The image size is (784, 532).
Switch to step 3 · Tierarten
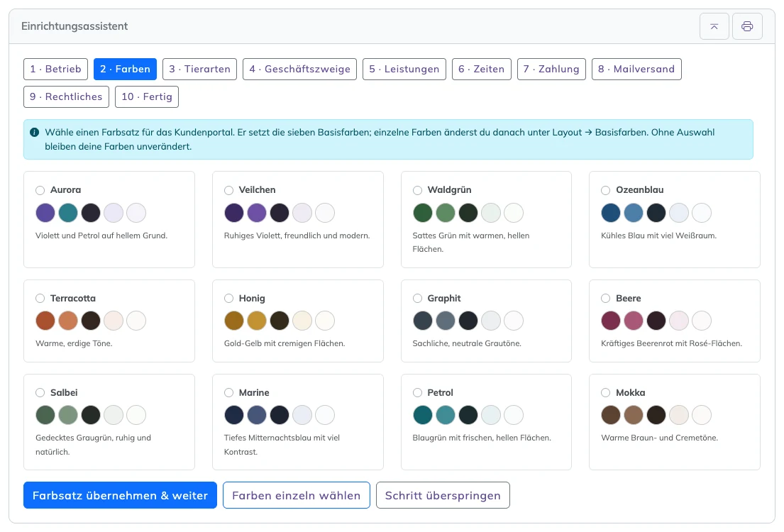pos(199,69)
